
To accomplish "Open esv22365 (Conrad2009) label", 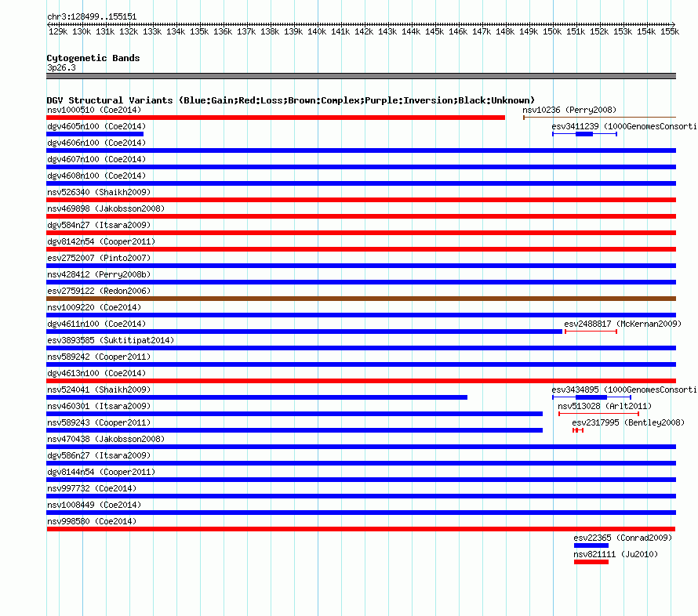I will (x=623, y=538).
